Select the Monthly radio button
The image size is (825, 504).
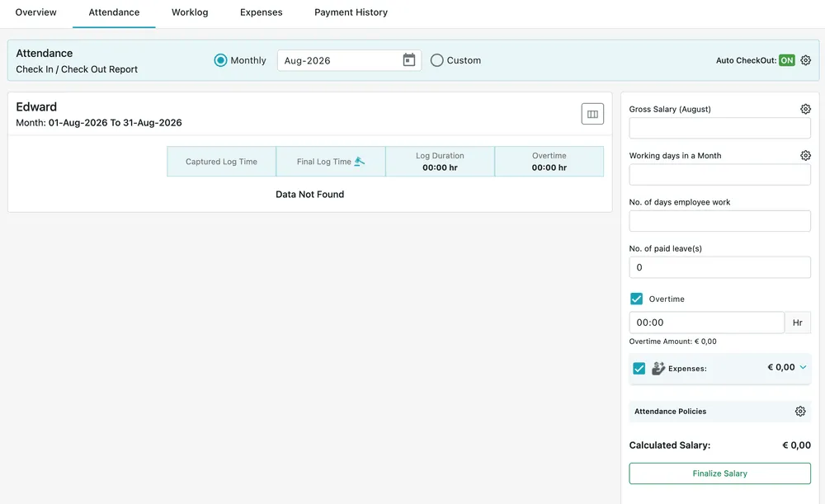220,60
